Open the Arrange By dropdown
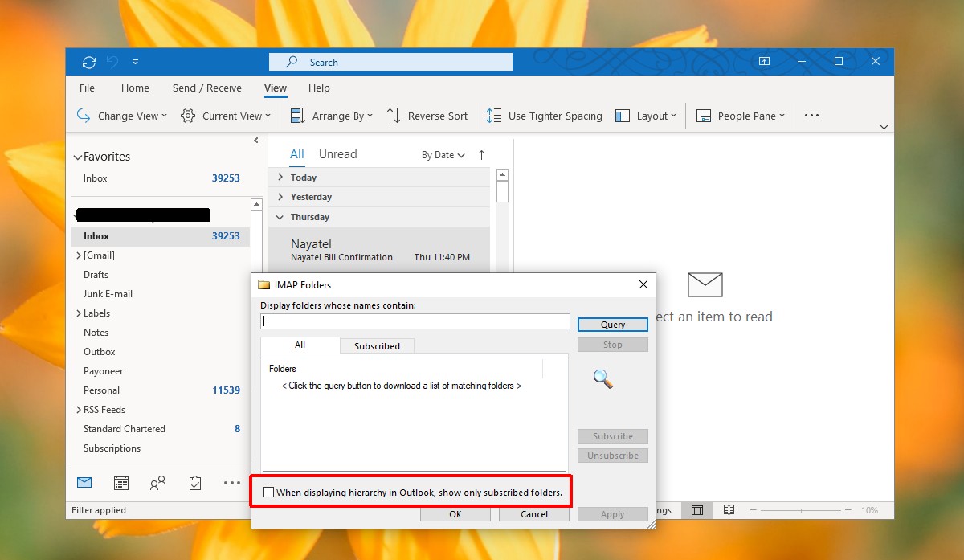The width and height of the screenshot is (964, 560). pyautogui.click(x=331, y=116)
